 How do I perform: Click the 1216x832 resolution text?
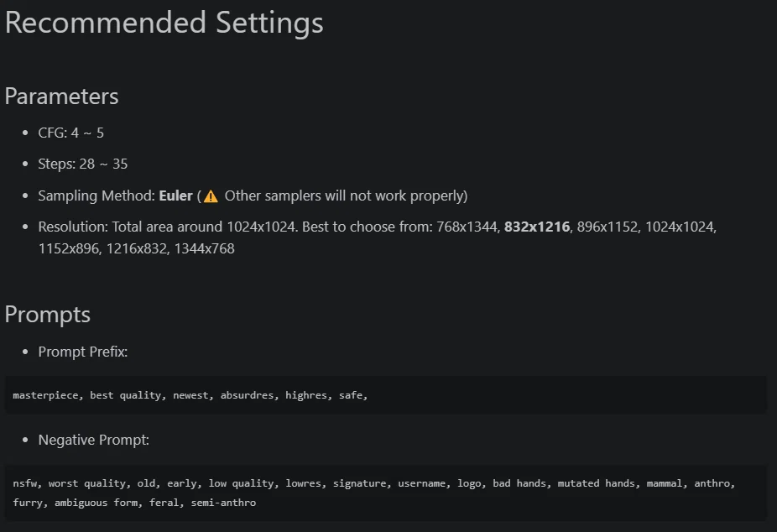137,248
